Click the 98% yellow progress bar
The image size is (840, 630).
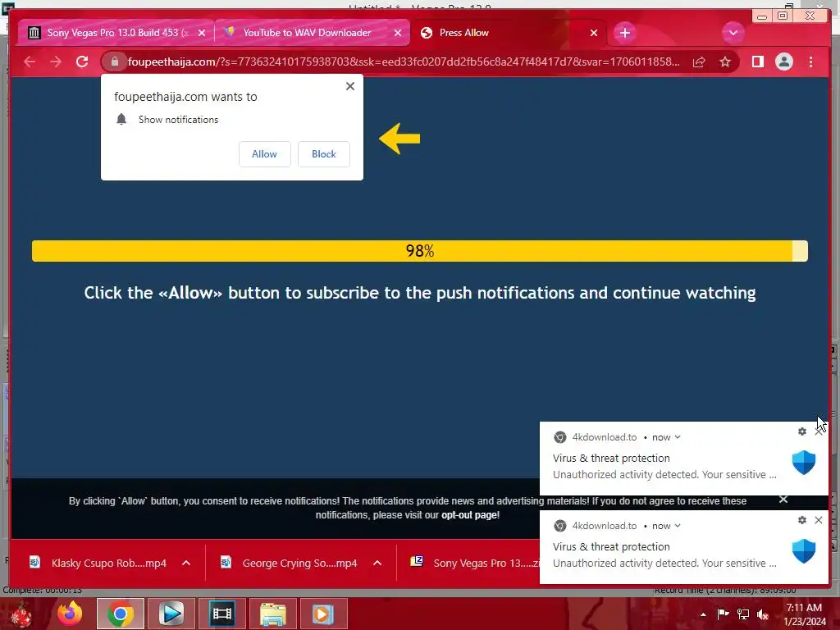coord(419,251)
